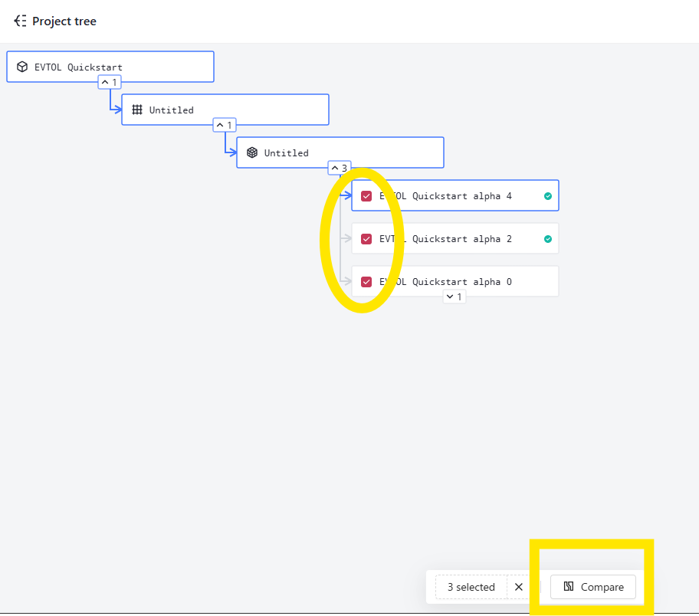Viewport: 699px width, 616px height.
Task: Click green status check on alpha 4
Action: [547, 196]
